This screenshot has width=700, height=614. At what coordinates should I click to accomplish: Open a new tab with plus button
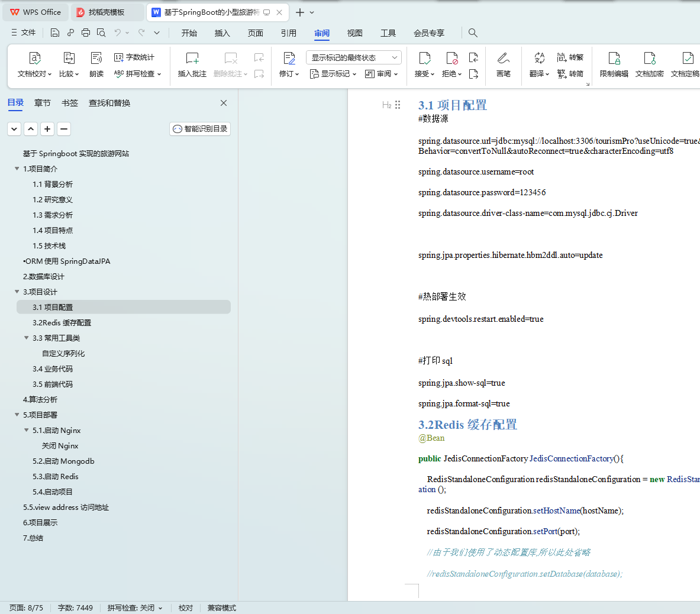point(300,12)
